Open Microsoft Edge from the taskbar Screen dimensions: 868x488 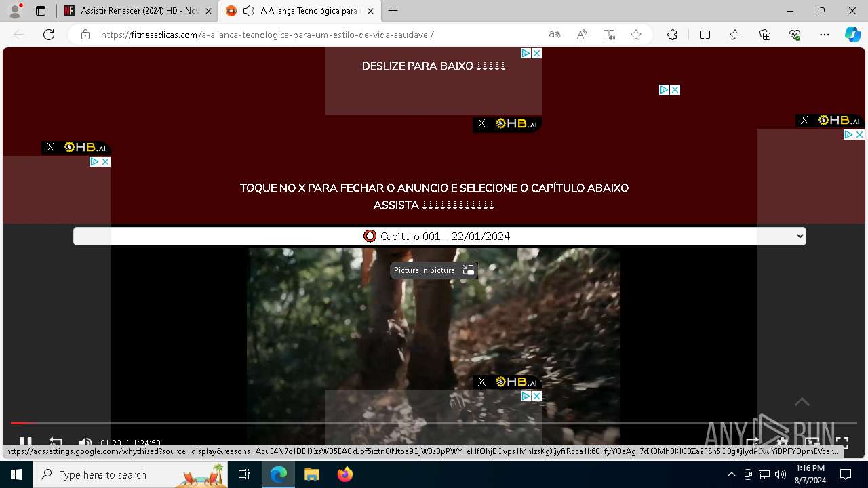[279, 474]
